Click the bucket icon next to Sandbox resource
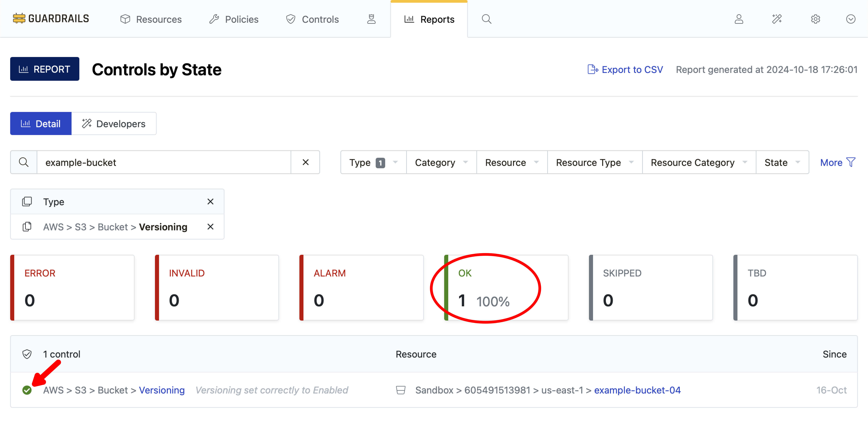This screenshot has height=441, width=868. pyautogui.click(x=401, y=390)
